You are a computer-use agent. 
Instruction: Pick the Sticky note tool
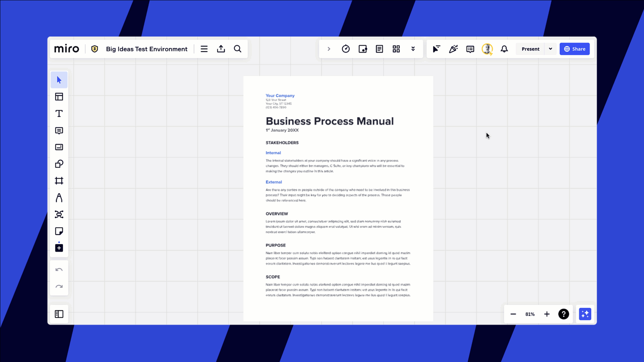point(59,231)
